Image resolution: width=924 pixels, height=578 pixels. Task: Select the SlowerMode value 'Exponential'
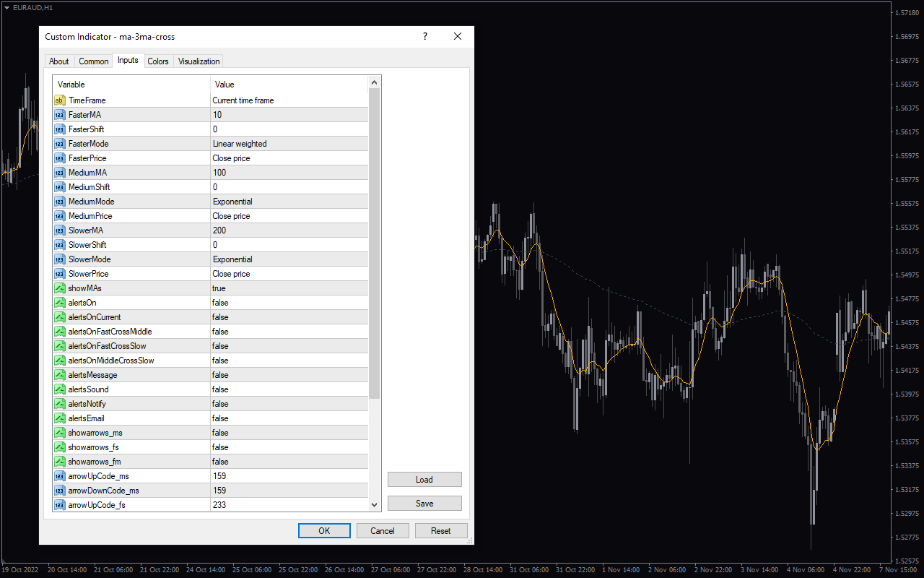point(232,259)
